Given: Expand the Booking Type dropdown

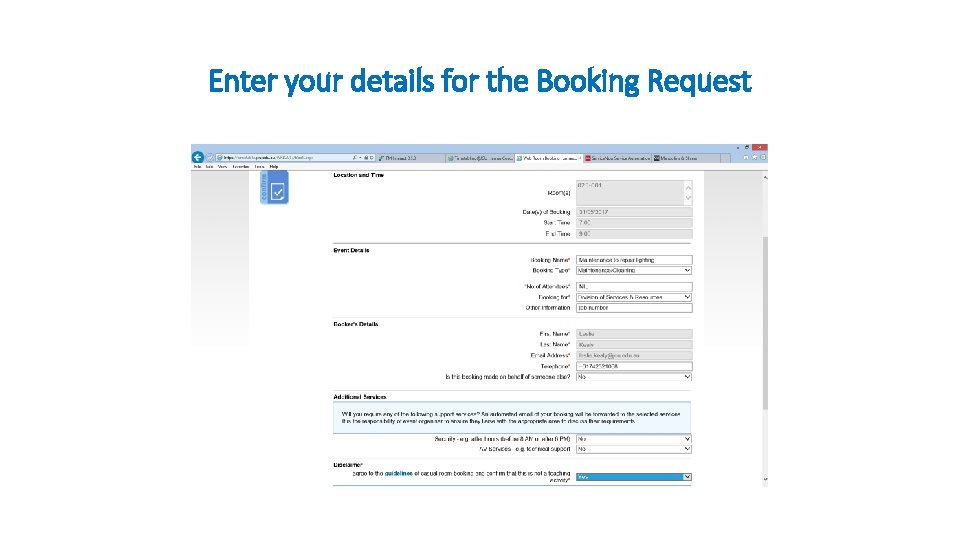Looking at the screenshot, I should [x=634, y=270].
